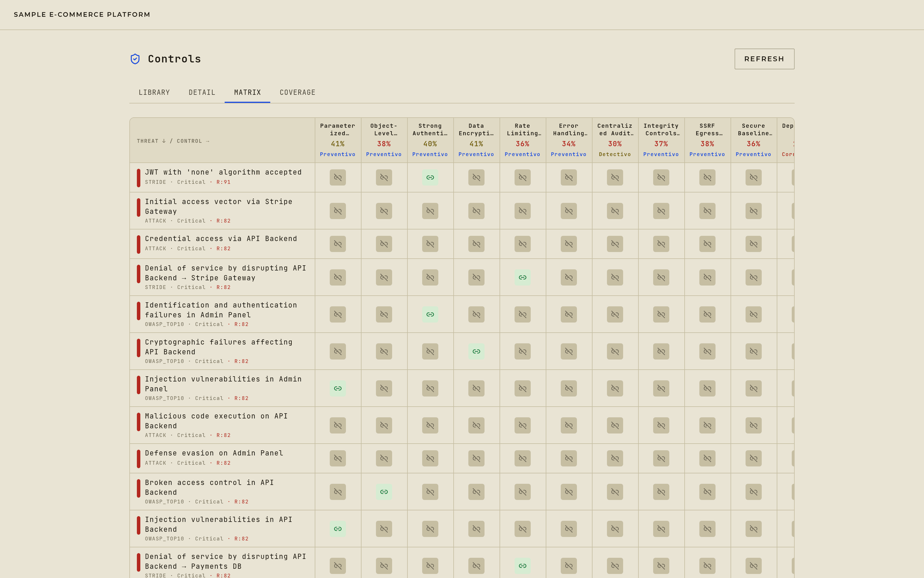Screen dimensions: 924x578
Task: Open the Library tab
Action: (x=154, y=92)
